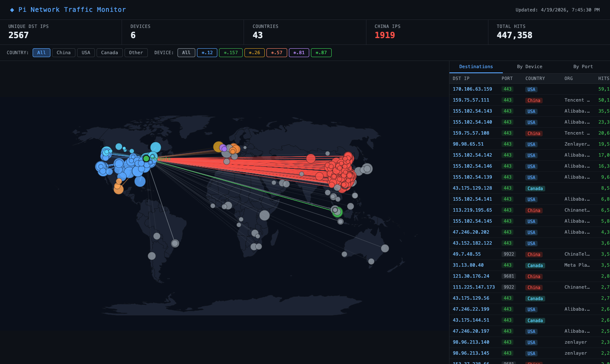Filter by device *.157

click(231, 52)
